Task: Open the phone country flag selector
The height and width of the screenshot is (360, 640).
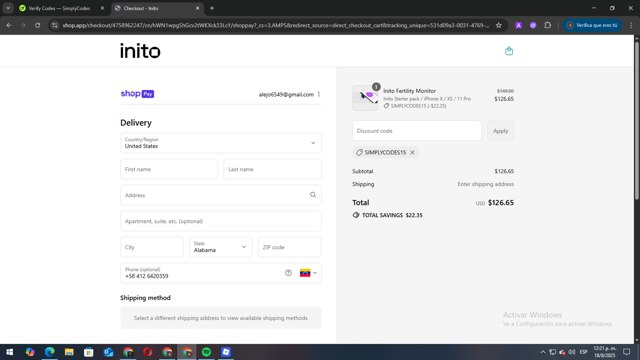Action: click(x=308, y=273)
